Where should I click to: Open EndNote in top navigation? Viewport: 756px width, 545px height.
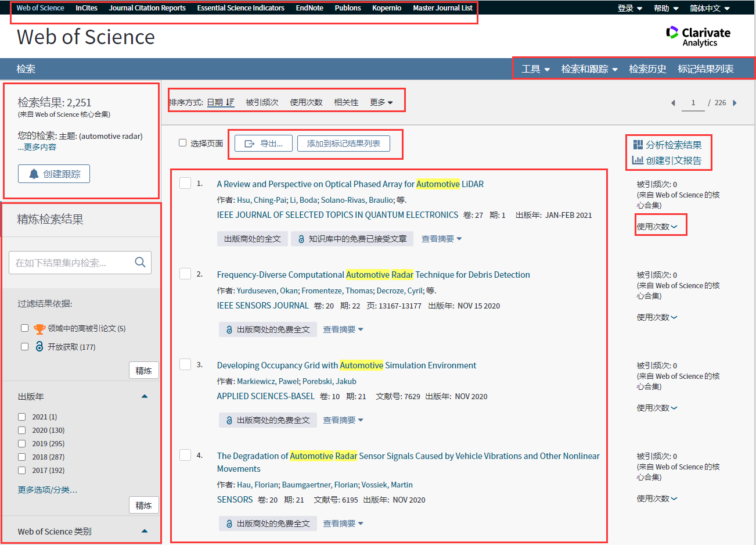(x=309, y=8)
